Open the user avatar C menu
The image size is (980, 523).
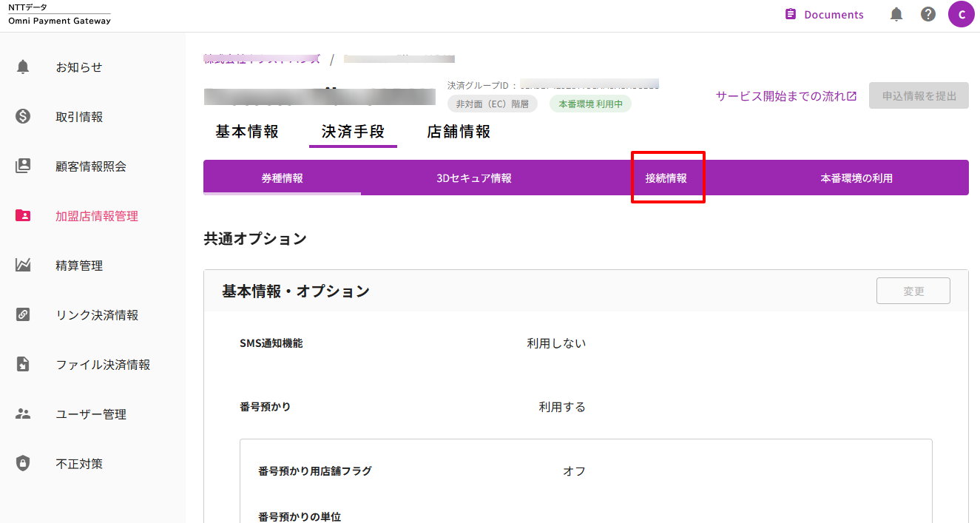click(x=961, y=15)
